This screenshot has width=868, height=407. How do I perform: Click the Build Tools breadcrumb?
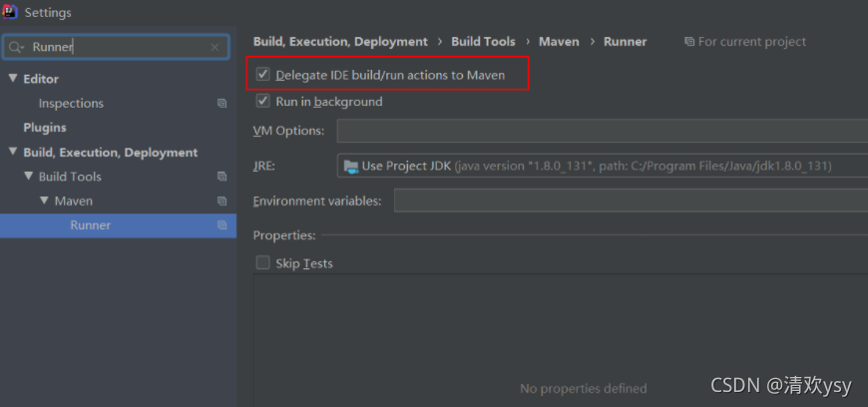(483, 42)
